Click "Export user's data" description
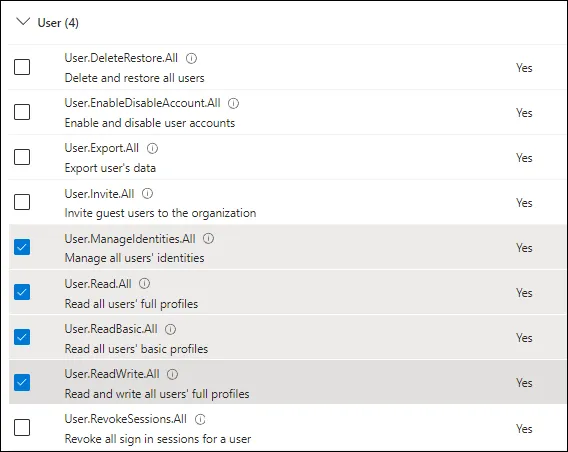568x452 pixels. point(110,168)
